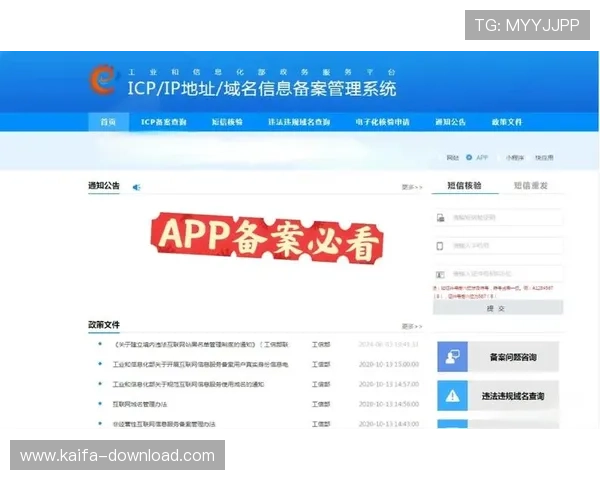
Task: Open the 非经营性互联网信息服务备案管理办法 link
Action: point(164,424)
